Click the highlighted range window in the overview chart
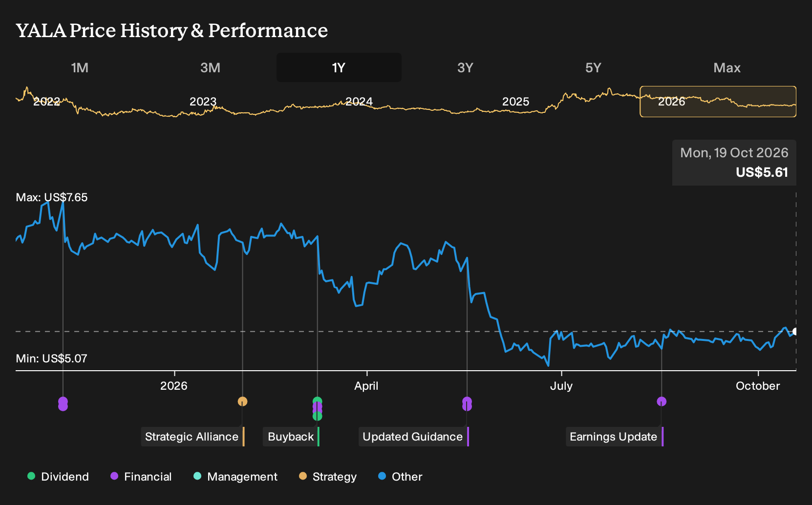This screenshot has height=505, width=812. [x=718, y=102]
